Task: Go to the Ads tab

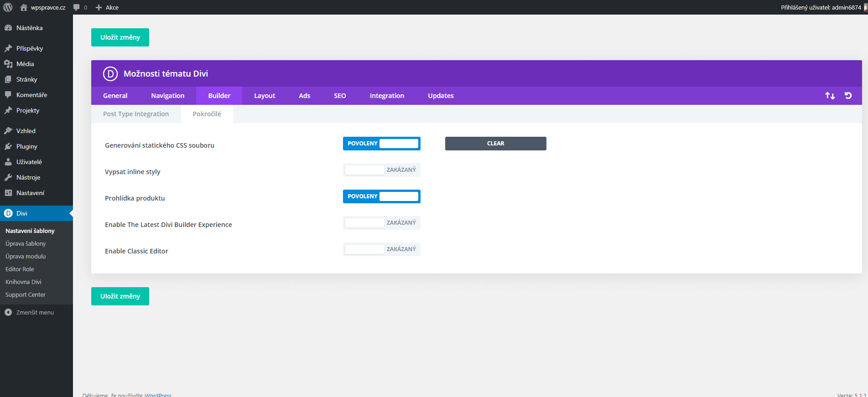Action: (305, 96)
